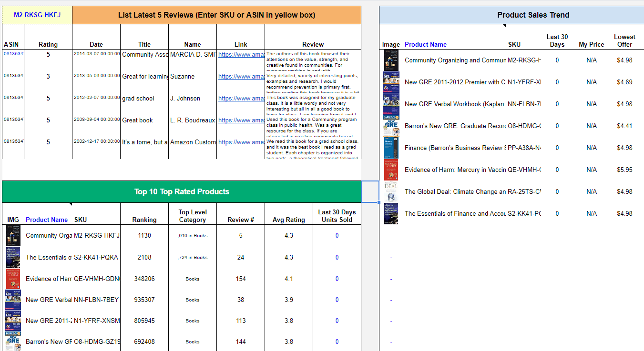Select the Lowest Offer column header
This screenshot has height=351, width=644.
tap(624, 40)
